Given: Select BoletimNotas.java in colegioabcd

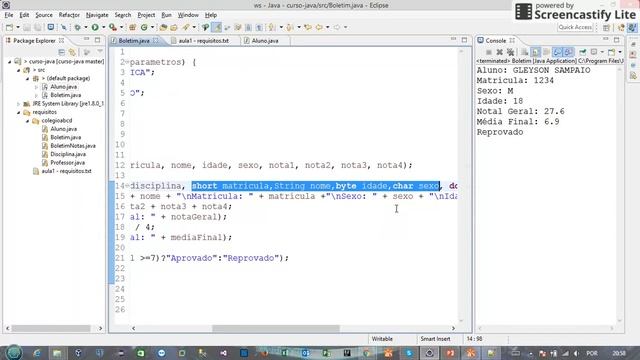Looking at the screenshot, I should (x=73, y=146).
